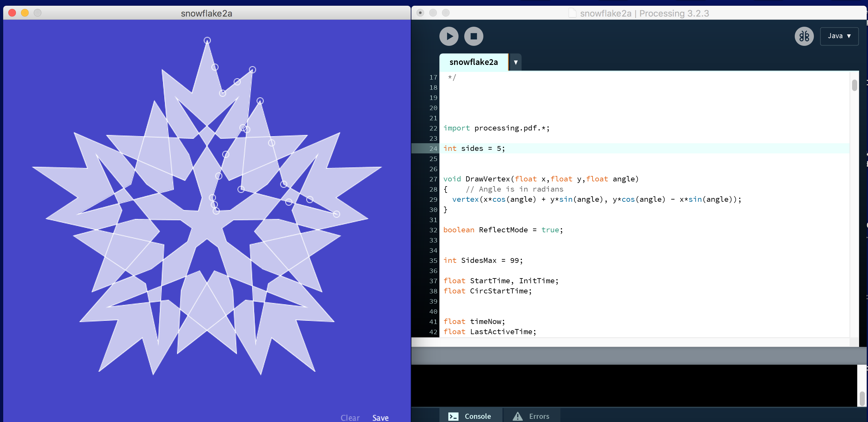This screenshot has height=422, width=868.
Task: Close the snowflake2a sketch window
Action: [12, 13]
